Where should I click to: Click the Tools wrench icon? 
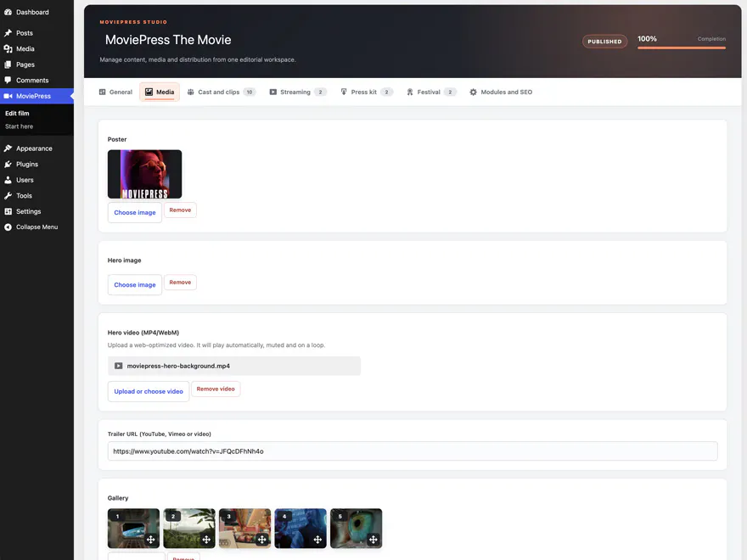click(x=8, y=195)
